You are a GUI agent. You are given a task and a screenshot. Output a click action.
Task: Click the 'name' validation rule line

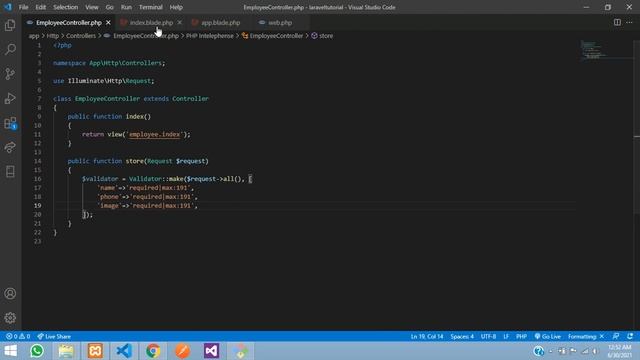[x=146, y=188]
